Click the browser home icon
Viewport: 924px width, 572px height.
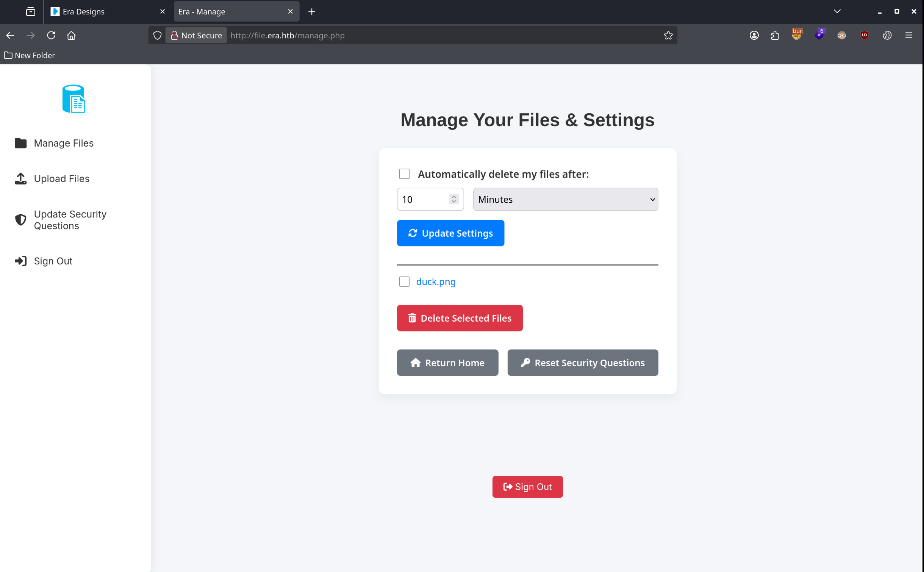(x=71, y=35)
